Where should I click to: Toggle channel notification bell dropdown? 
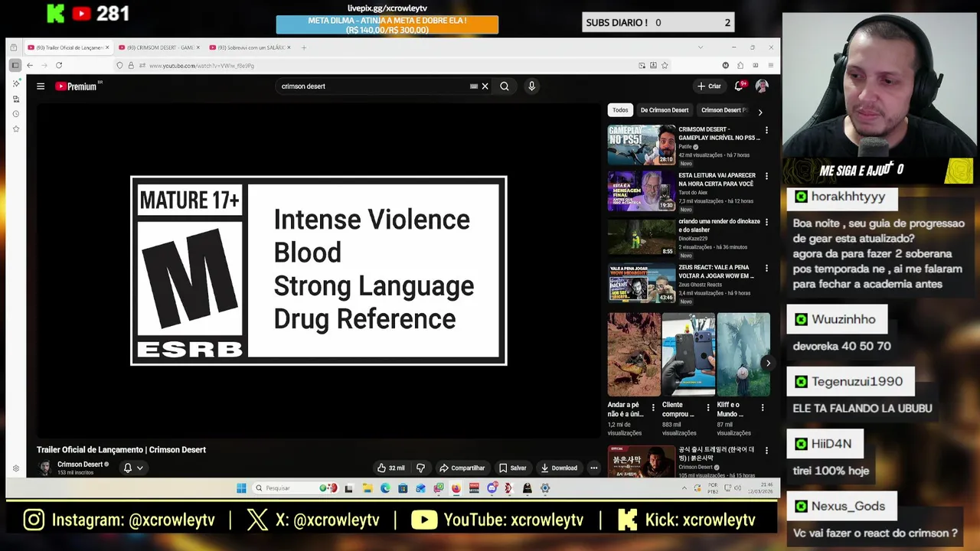pyautogui.click(x=133, y=468)
